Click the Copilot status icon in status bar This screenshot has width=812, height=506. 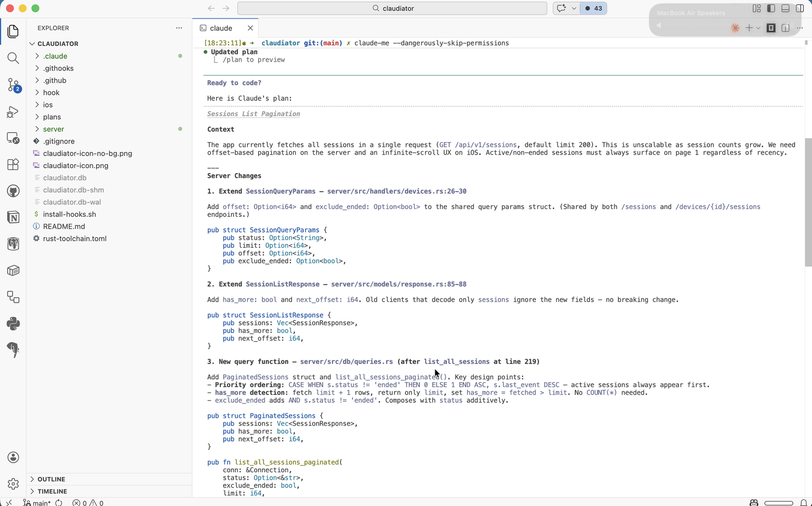tap(754, 502)
